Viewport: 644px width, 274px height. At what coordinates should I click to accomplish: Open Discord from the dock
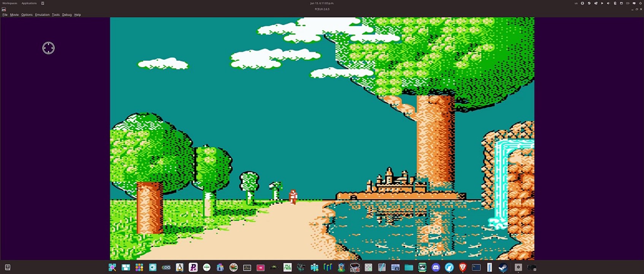coord(436,267)
